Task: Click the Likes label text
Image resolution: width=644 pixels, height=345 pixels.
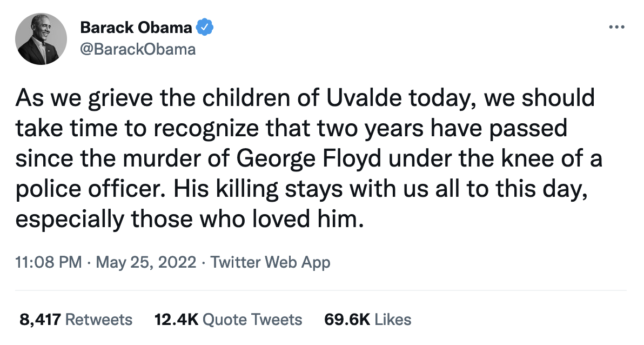Action: (x=393, y=320)
